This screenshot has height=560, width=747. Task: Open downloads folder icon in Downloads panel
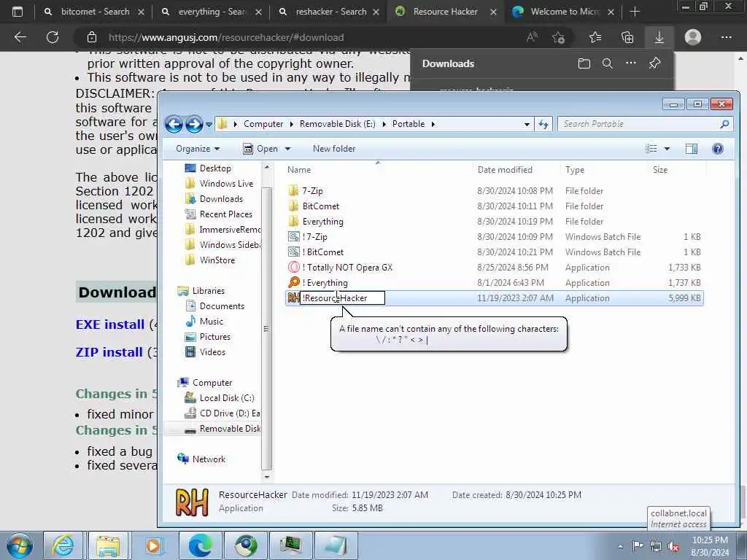coord(584,63)
